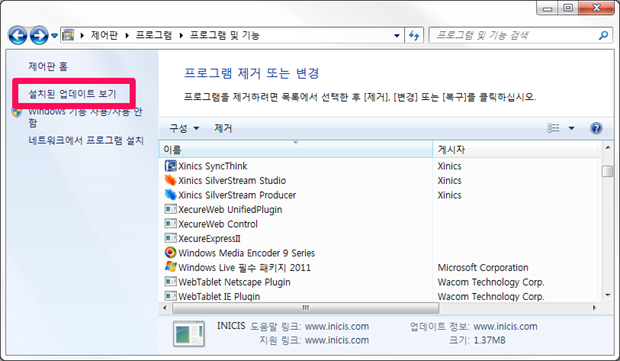The height and width of the screenshot is (361, 620).
Task: Open 업데이트 정보 www.inicis.com link
Action: click(505, 327)
